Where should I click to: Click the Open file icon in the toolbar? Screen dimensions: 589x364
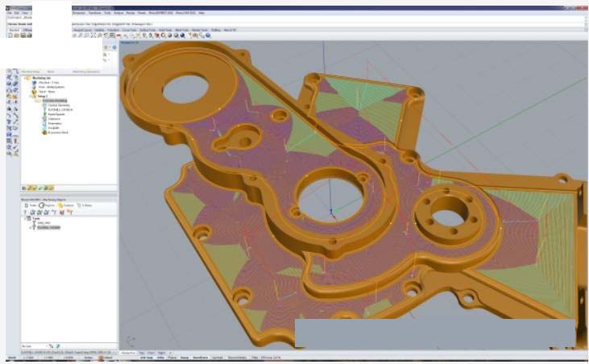click(x=15, y=35)
